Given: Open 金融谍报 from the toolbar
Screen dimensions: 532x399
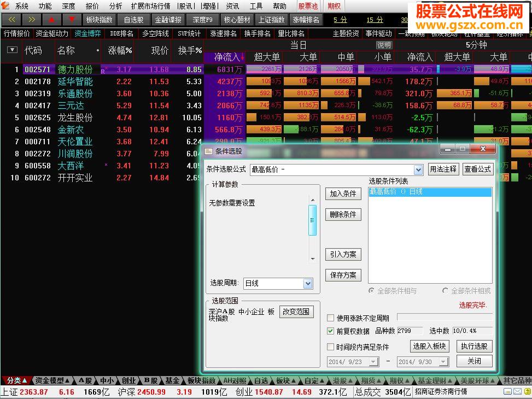Looking at the screenshot, I should pos(168,20).
